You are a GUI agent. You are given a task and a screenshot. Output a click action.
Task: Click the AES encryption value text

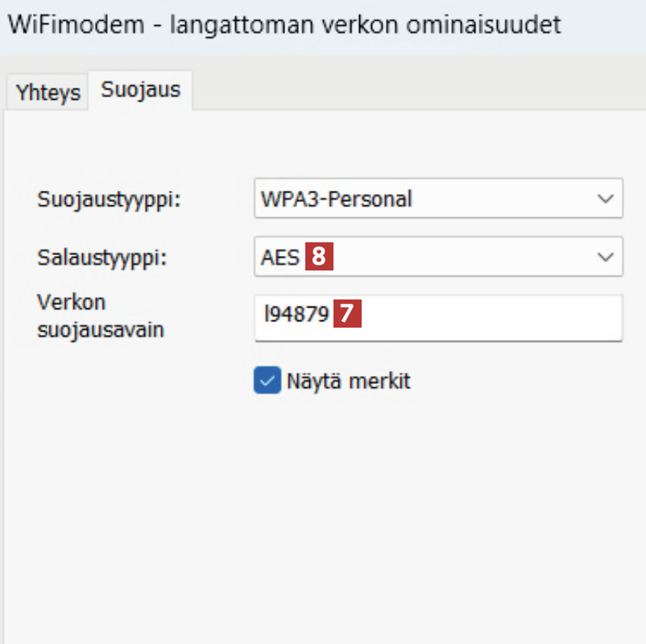280,258
